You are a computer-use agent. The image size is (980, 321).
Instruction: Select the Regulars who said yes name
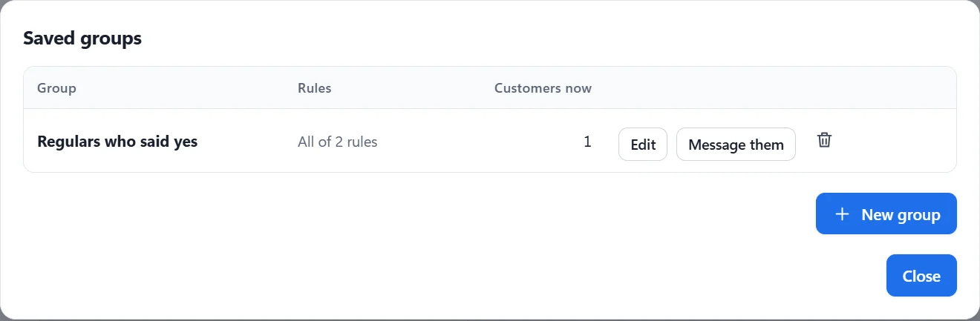tap(117, 141)
